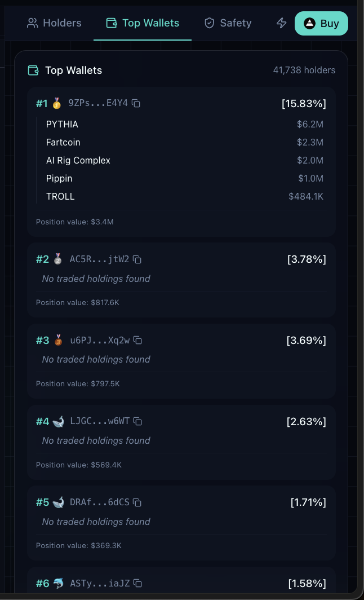Select the Fartcoin token entry
Viewport: 364px width, 600px height.
pyautogui.click(x=63, y=142)
